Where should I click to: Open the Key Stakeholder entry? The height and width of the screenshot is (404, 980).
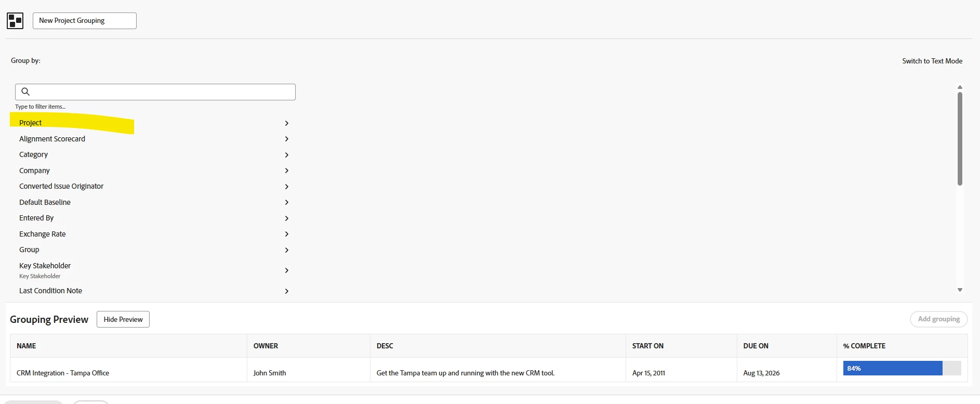pyautogui.click(x=45, y=266)
